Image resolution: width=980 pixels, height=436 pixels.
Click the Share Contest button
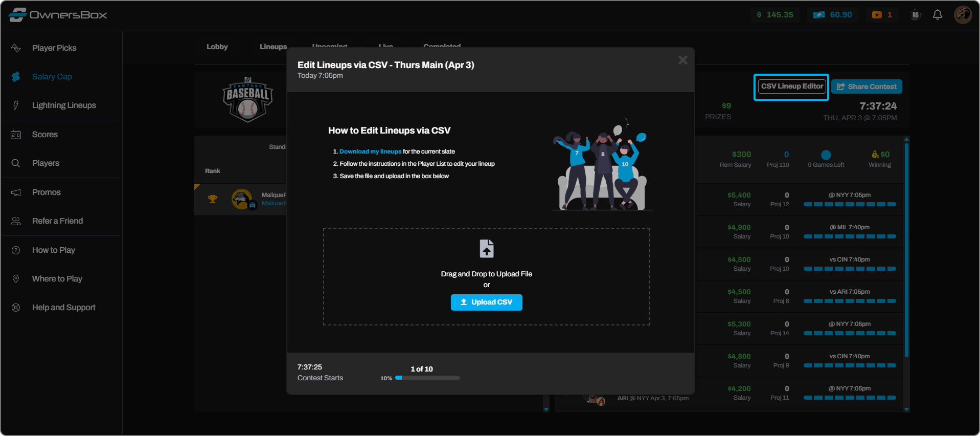pyautogui.click(x=867, y=86)
